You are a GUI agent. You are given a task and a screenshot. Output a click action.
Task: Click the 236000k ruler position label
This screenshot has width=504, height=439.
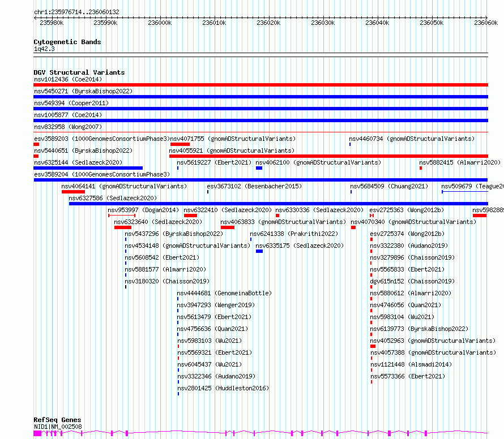click(x=160, y=23)
